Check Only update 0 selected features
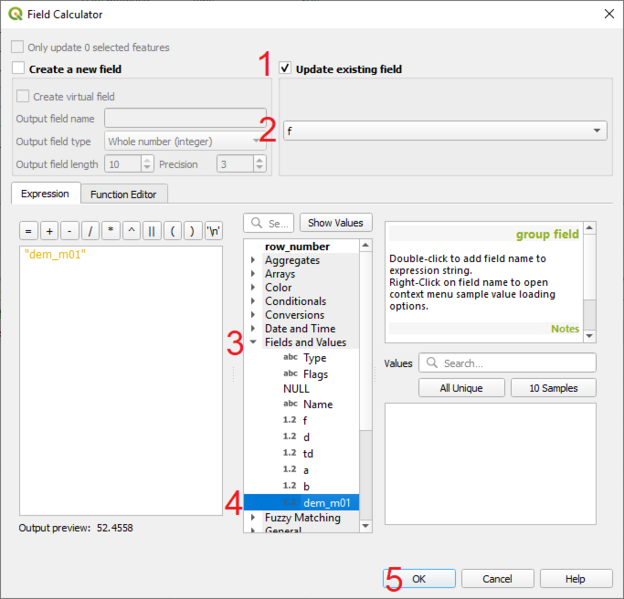This screenshot has width=624, height=599. [x=18, y=47]
